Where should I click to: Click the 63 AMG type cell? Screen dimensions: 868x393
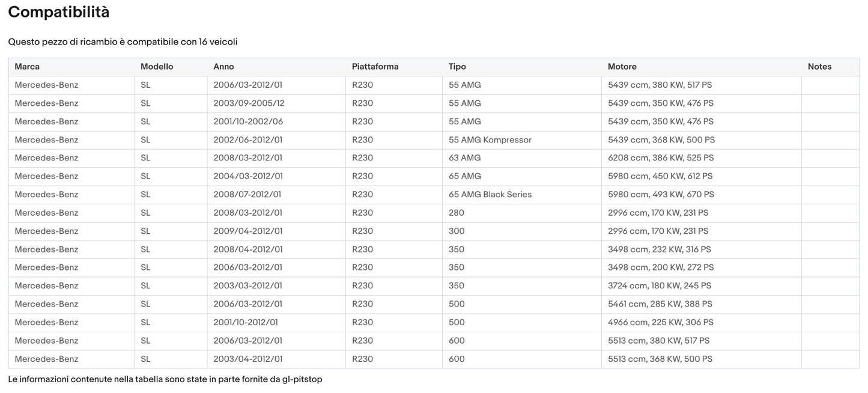[464, 158]
